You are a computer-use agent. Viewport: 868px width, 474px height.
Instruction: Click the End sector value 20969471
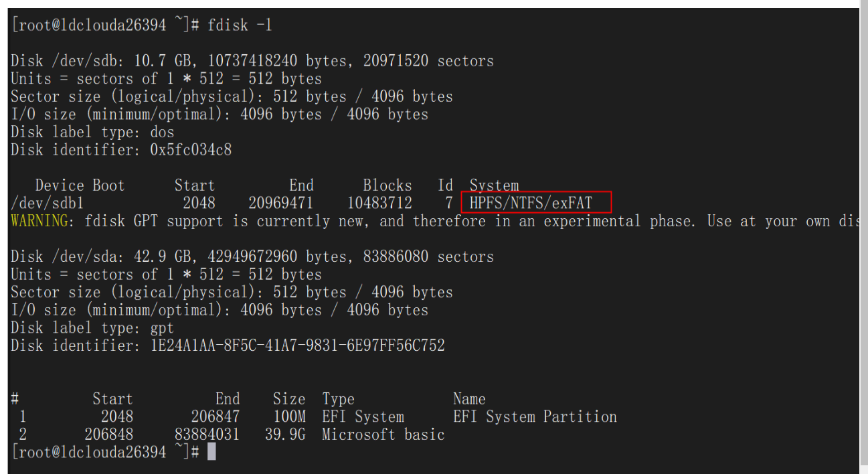(x=280, y=203)
